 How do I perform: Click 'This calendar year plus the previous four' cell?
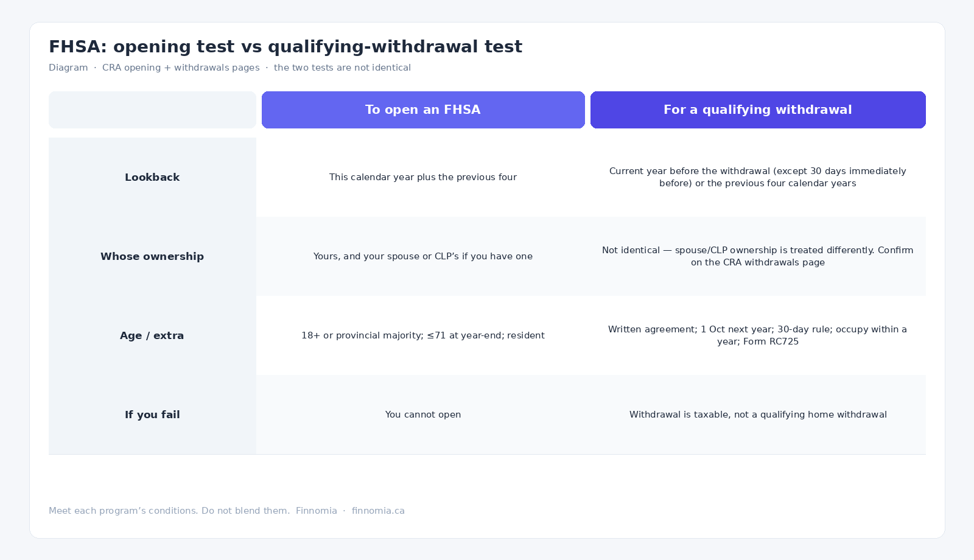423,177
